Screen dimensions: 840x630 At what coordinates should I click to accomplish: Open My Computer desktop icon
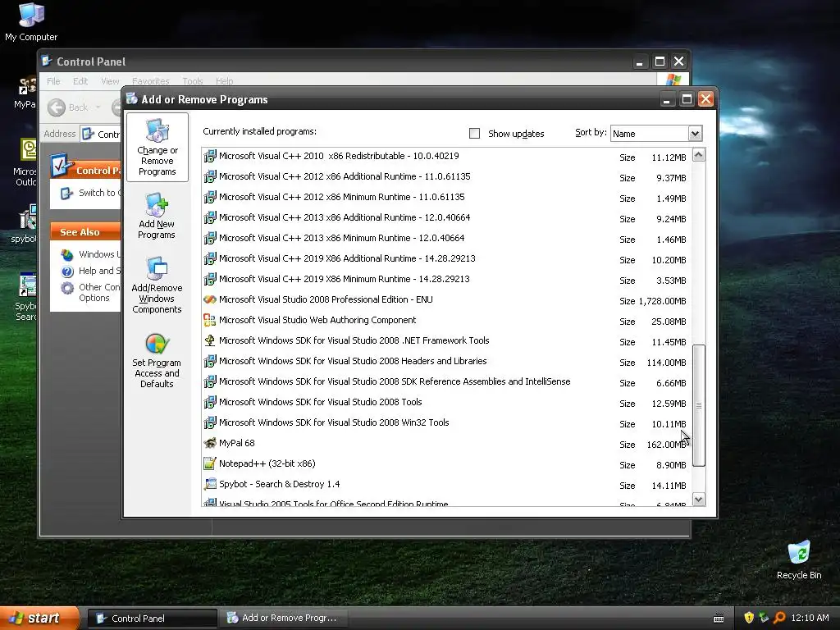point(31,22)
